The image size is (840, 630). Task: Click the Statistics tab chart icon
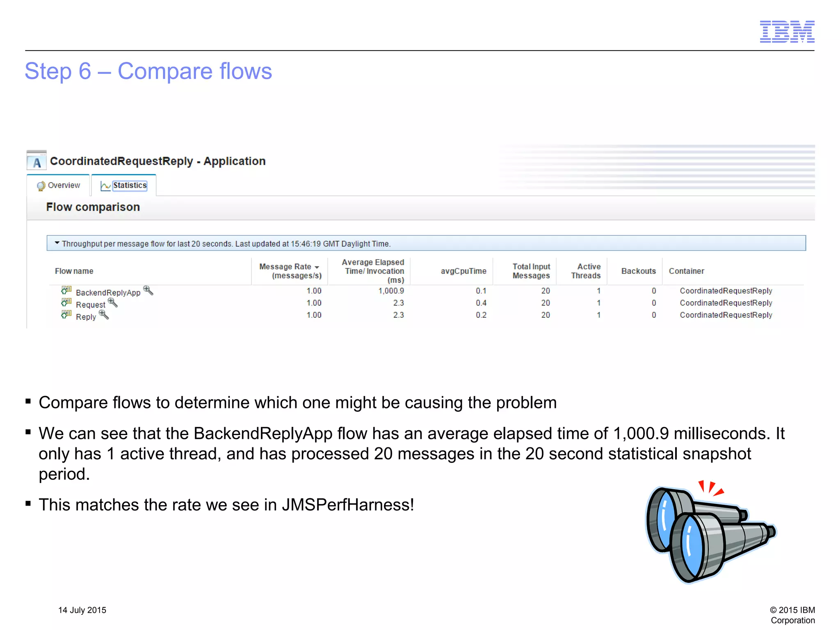coord(105,186)
